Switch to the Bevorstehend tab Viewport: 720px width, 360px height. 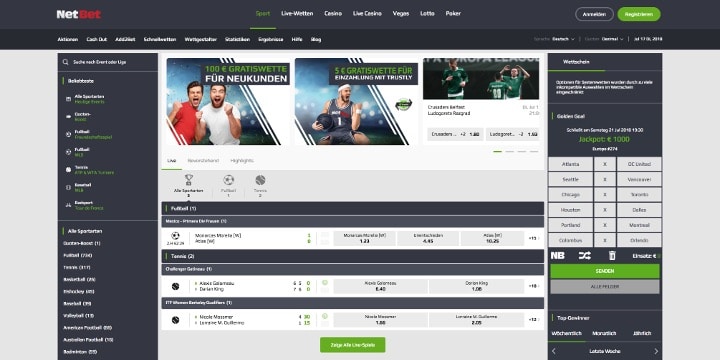pyautogui.click(x=203, y=161)
